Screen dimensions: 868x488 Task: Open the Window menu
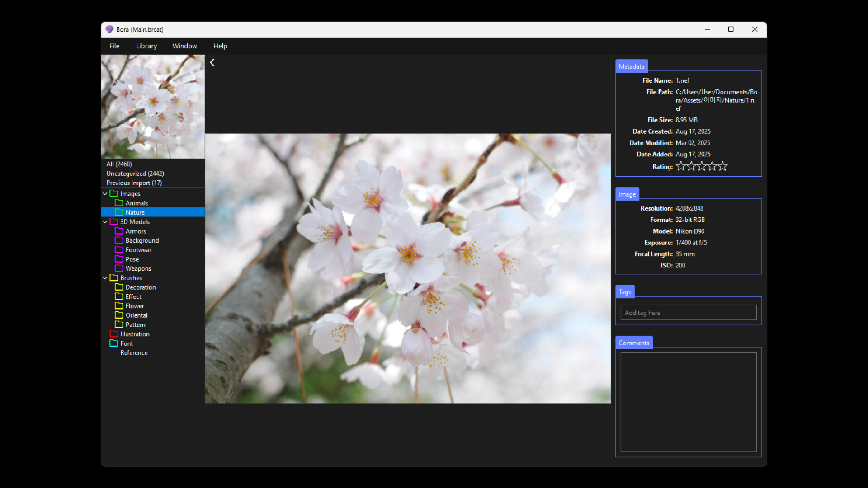(x=184, y=46)
